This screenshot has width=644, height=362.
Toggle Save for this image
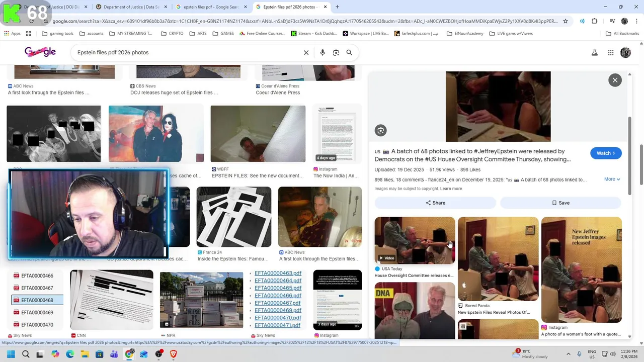[x=560, y=203]
